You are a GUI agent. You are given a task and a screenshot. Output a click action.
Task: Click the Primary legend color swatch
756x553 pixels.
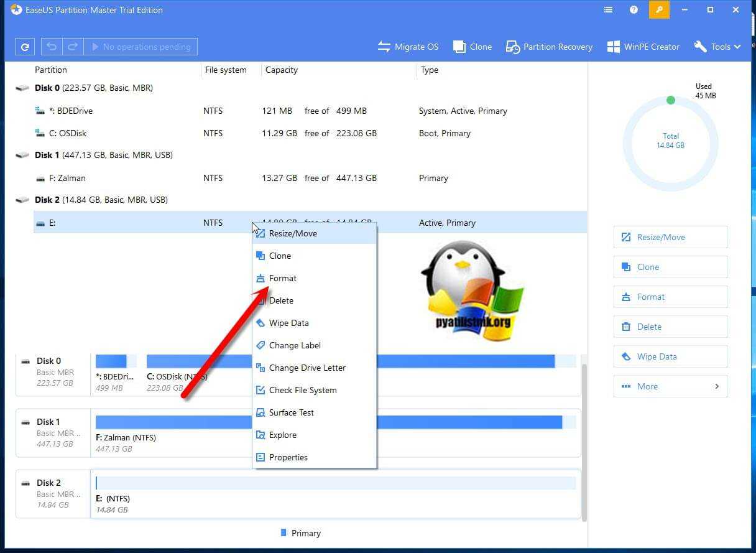(283, 532)
